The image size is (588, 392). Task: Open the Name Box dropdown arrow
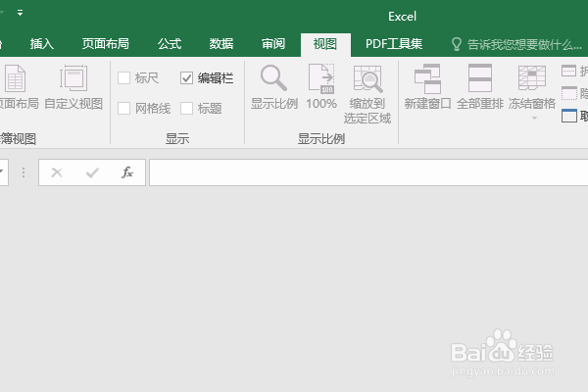2,172
